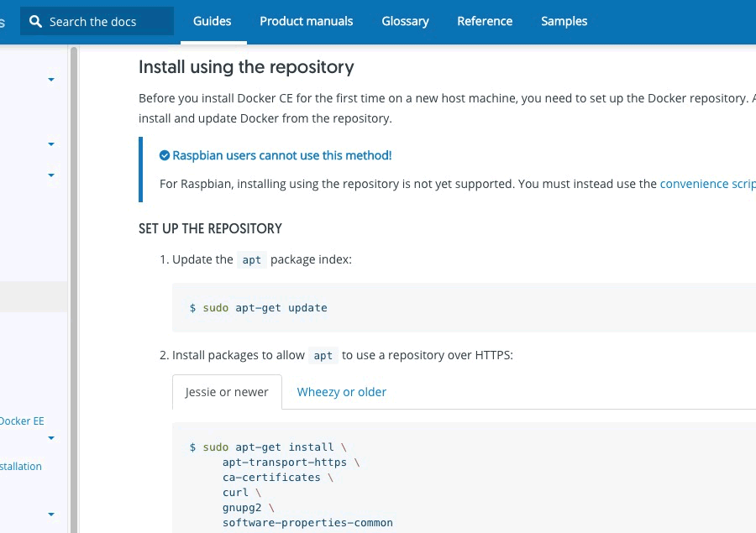
Task: Open the Guides tab
Action: point(212,21)
